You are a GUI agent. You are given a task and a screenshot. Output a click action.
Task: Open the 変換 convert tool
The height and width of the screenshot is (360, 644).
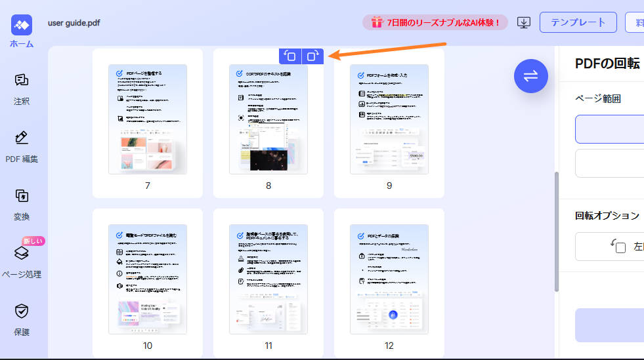[22, 205]
